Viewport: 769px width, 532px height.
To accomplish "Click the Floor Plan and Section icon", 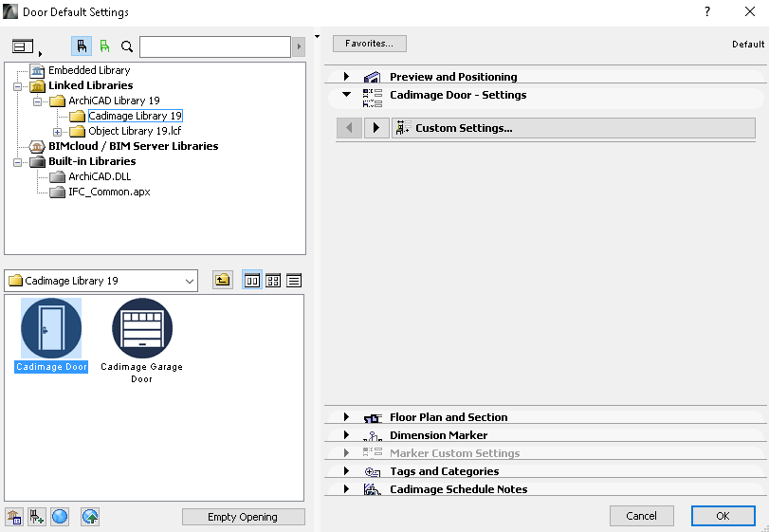I will tap(373, 418).
